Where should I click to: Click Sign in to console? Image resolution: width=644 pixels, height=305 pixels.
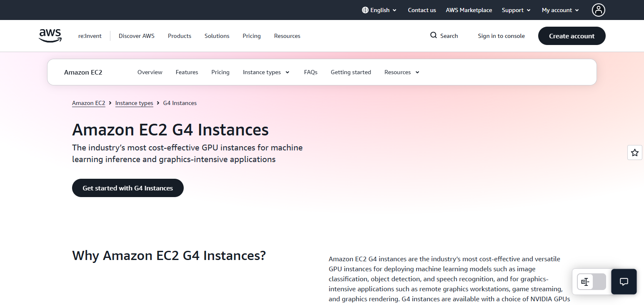click(x=502, y=36)
